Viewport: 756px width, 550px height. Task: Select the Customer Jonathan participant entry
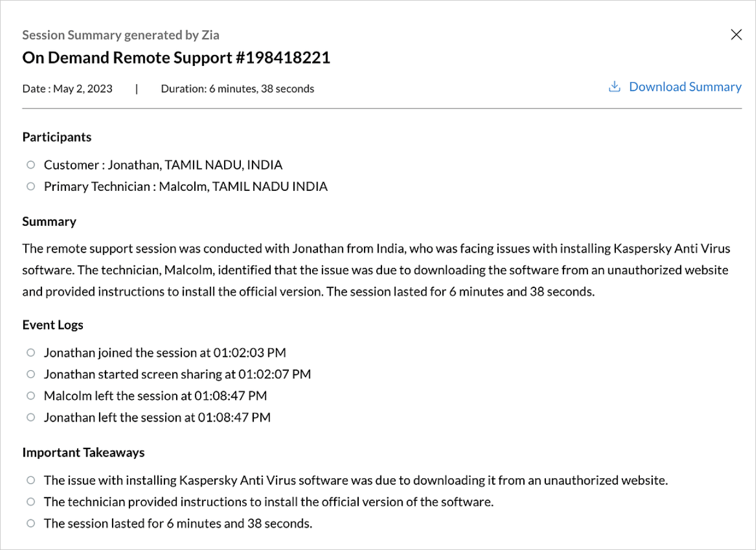(x=163, y=165)
